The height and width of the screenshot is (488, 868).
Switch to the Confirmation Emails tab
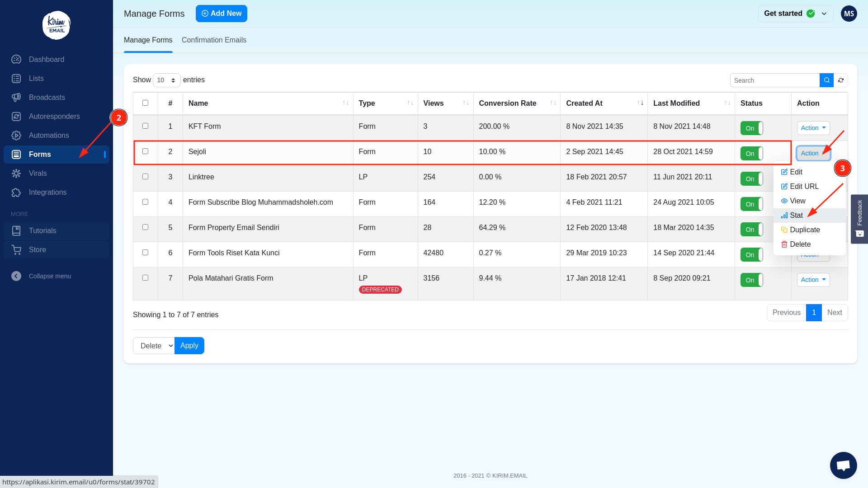[x=214, y=40]
